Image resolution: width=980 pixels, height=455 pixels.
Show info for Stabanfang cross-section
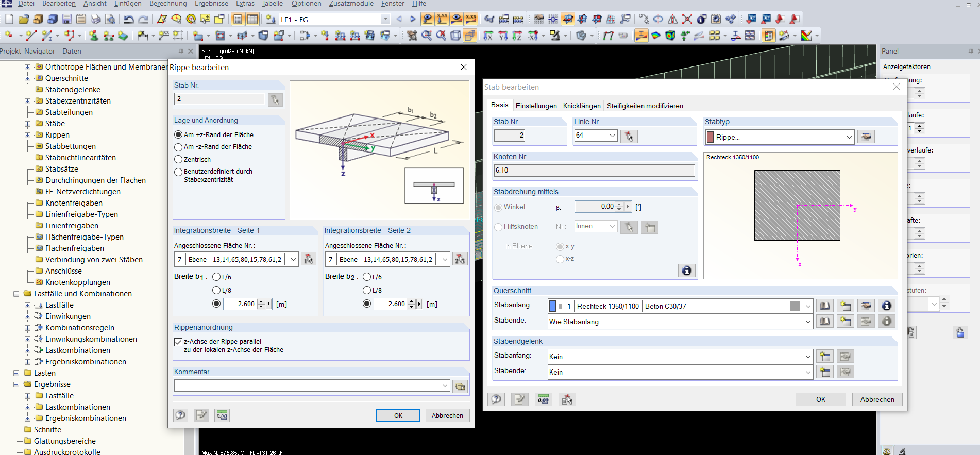887,306
